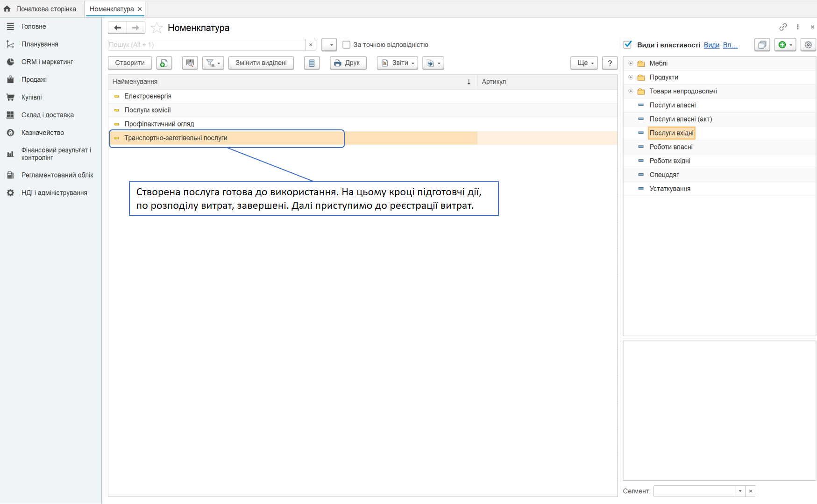Sort by the Найменування column header

click(292, 82)
